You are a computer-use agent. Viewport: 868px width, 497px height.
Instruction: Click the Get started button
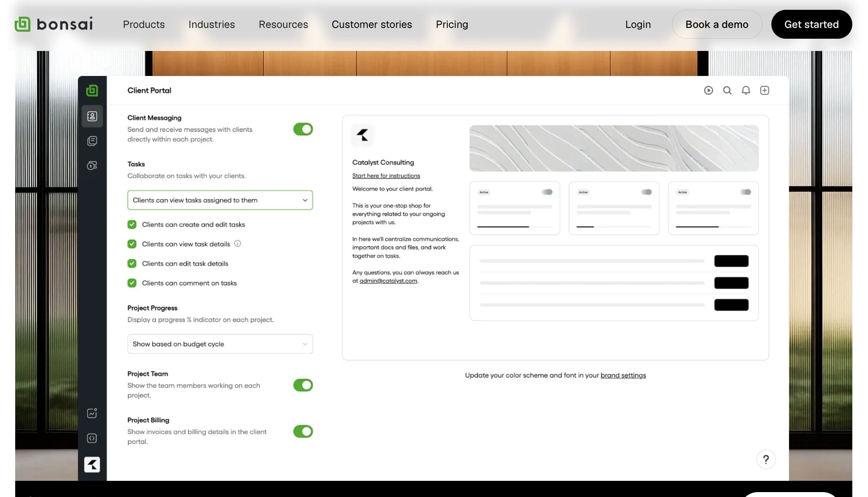click(811, 24)
